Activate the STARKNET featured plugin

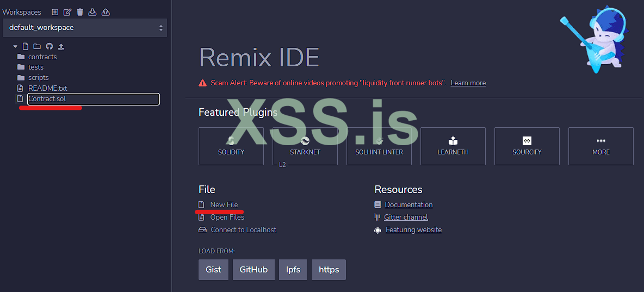[305, 146]
